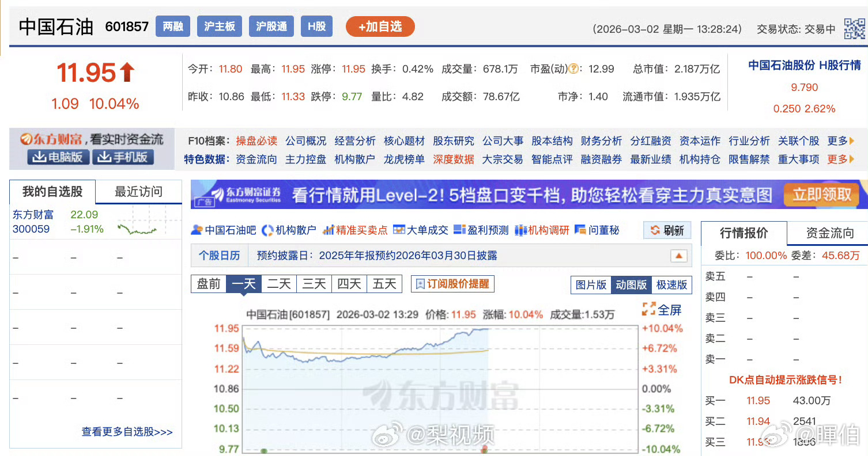Select the 一天 one-day chart

pyautogui.click(x=244, y=284)
